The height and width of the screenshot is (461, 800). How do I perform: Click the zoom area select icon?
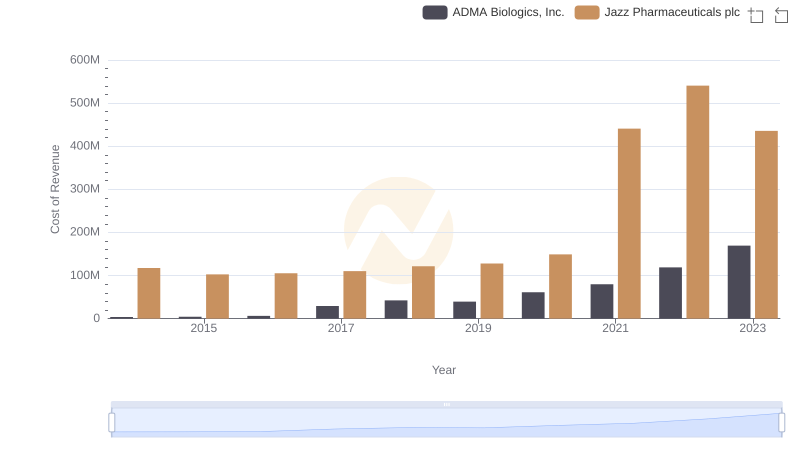coord(756,15)
